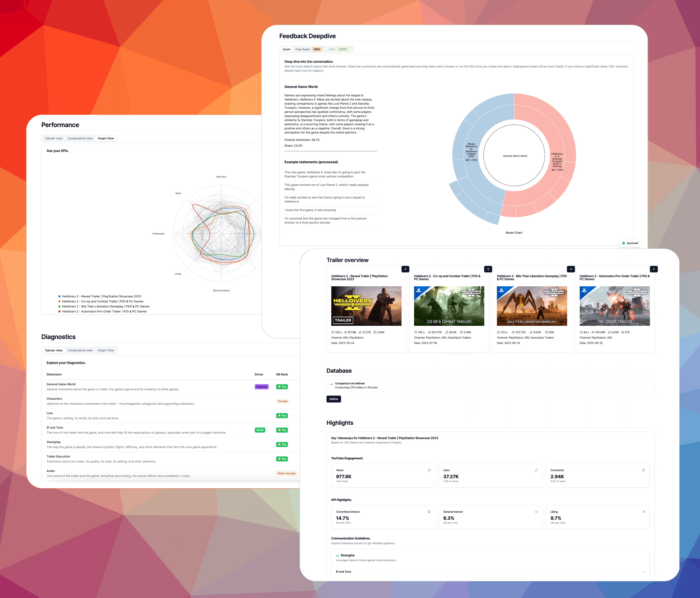700x598 pixels.
Task: Click the count badge 3 on Bile Titan card
Action: (571, 269)
